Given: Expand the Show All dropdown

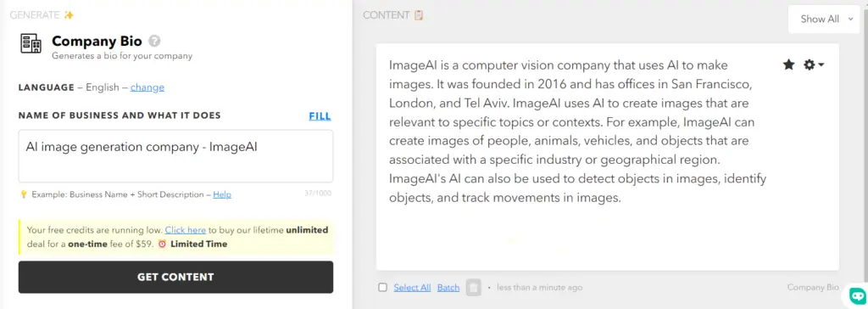Looking at the screenshot, I should tap(824, 19).
